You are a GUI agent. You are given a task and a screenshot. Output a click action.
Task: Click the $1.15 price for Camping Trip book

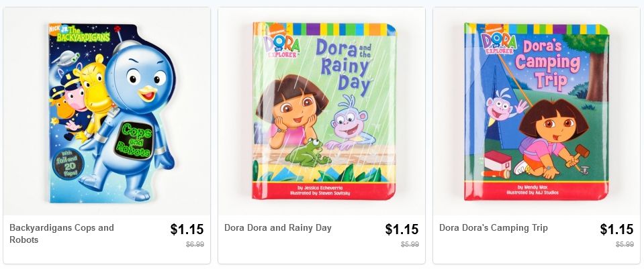pyautogui.click(x=616, y=229)
